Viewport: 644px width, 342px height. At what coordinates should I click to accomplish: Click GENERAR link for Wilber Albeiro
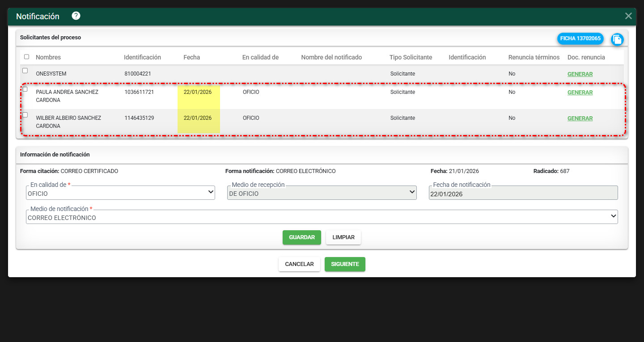580,118
